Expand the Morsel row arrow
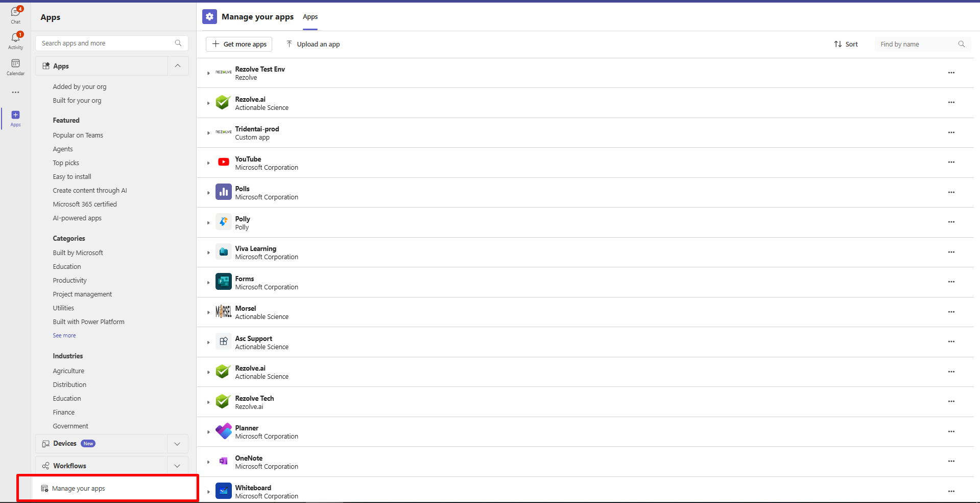 click(x=208, y=312)
